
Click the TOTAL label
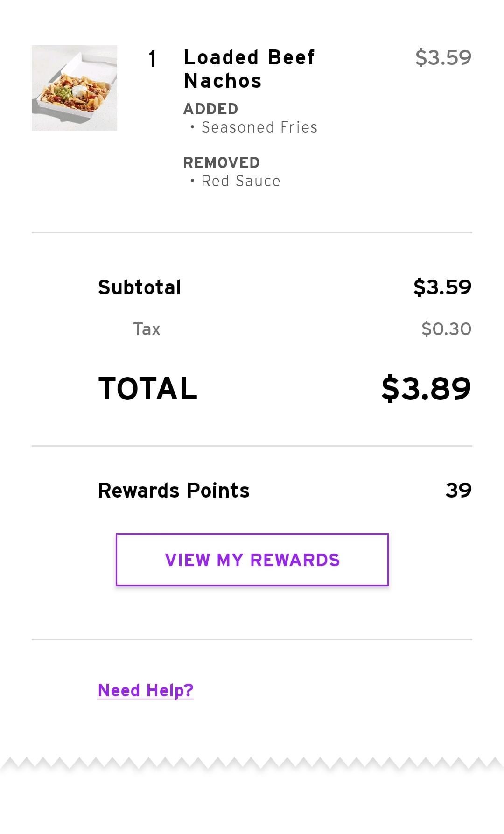tap(147, 388)
